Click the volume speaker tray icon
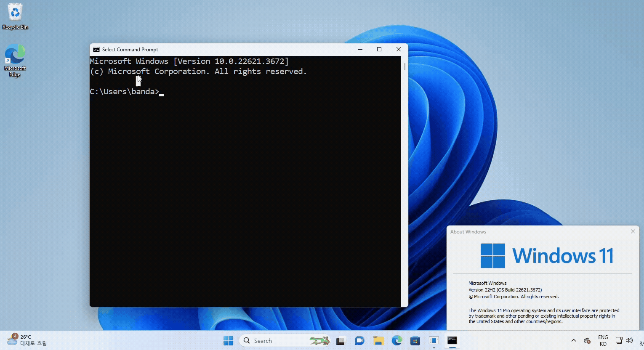644x350 pixels. click(629, 340)
